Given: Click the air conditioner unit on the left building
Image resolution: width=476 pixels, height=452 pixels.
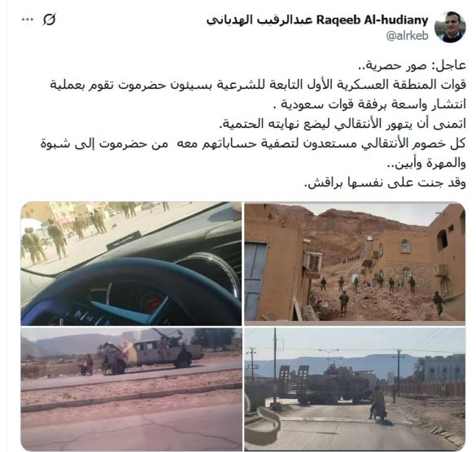Looking at the screenshot, I should (313, 263).
